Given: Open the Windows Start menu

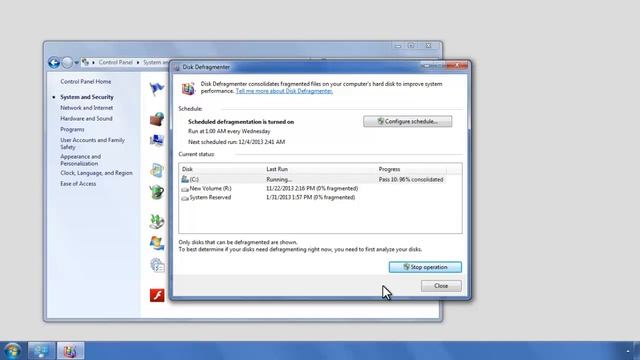Looking at the screenshot, I should click(12, 351).
